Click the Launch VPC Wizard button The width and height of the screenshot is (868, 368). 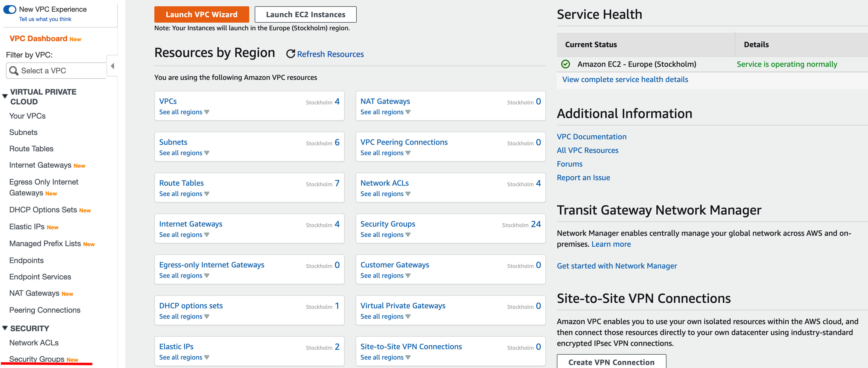pyautogui.click(x=202, y=14)
